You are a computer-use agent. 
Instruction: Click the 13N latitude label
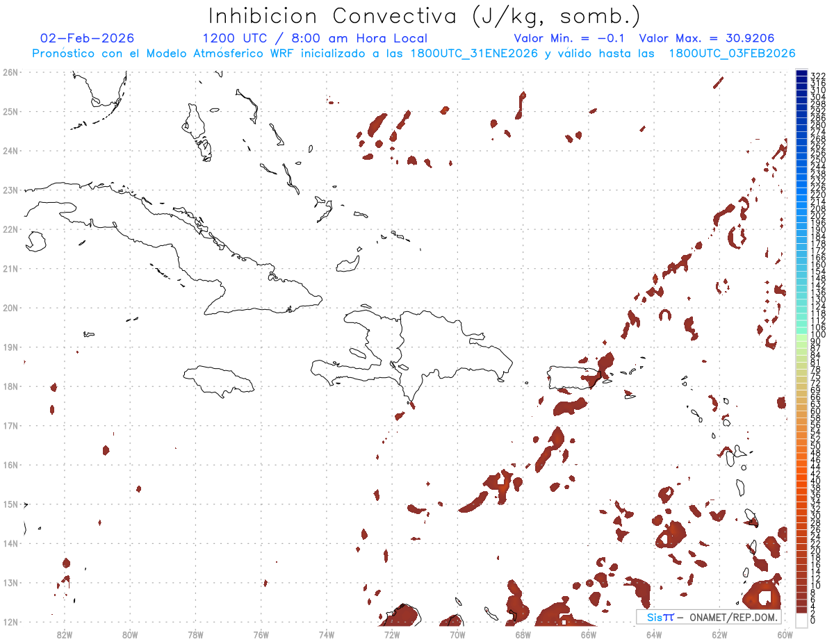(10, 582)
